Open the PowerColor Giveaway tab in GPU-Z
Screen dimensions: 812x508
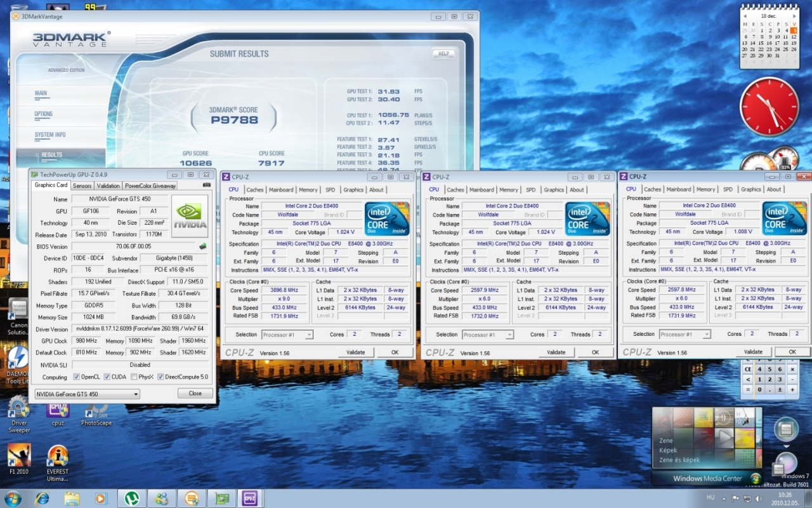click(150, 186)
